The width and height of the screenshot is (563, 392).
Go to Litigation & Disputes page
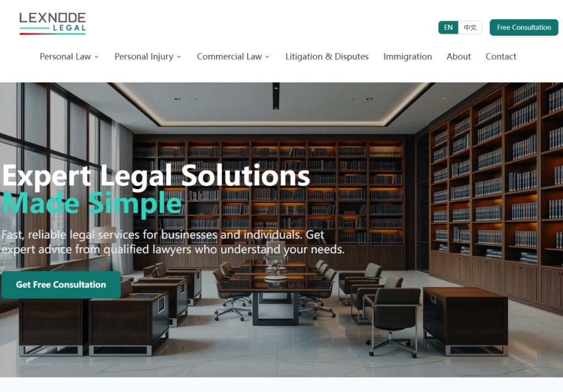point(327,57)
